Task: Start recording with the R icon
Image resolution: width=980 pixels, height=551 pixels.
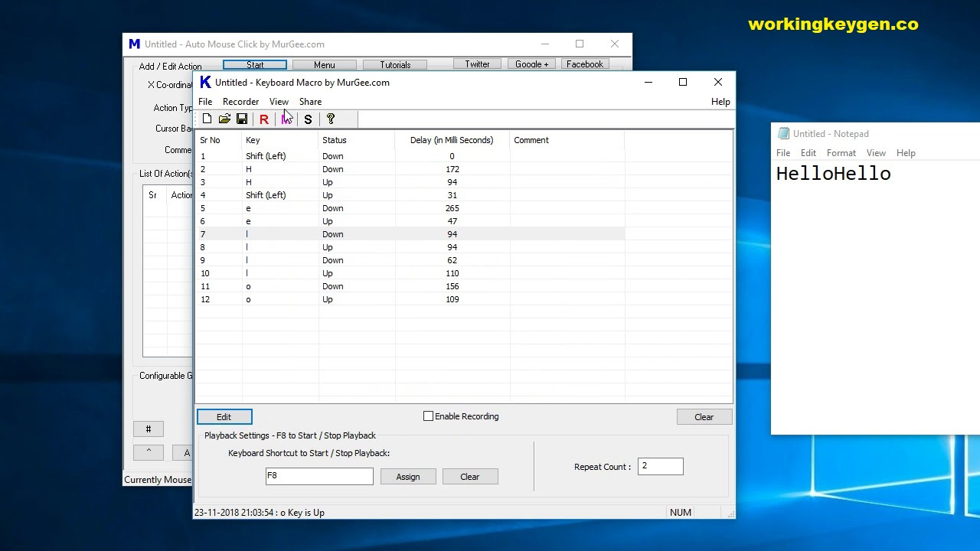Action: coord(263,119)
